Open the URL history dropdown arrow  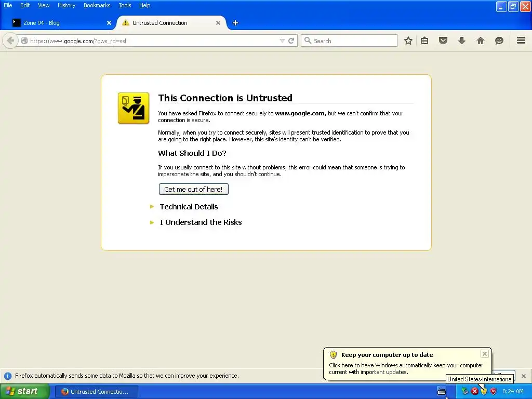pyautogui.click(x=282, y=41)
